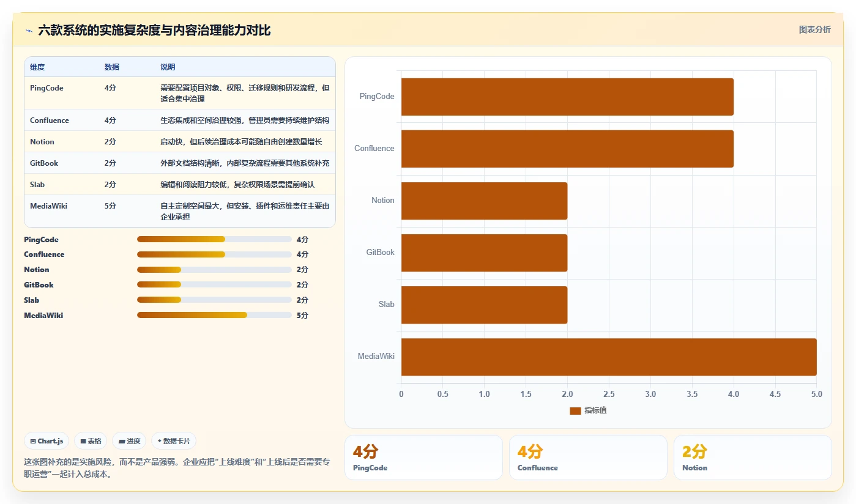Click the 数据 column header
This screenshot has width=856, height=504.
[x=112, y=67]
